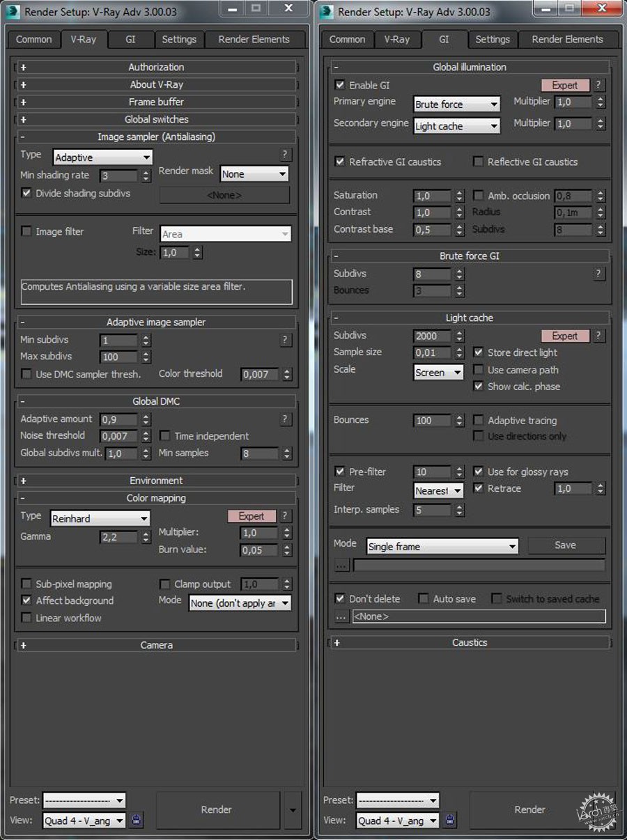Image resolution: width=627 pixels, height=840 pixels.
Task: Open Render Elements tab in left window
Action: (254, 40)
